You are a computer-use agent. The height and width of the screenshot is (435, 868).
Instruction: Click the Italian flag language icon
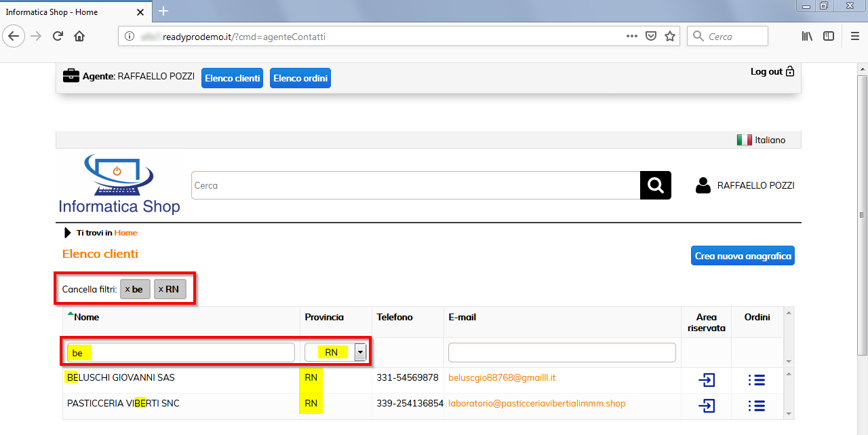(745, 140)
